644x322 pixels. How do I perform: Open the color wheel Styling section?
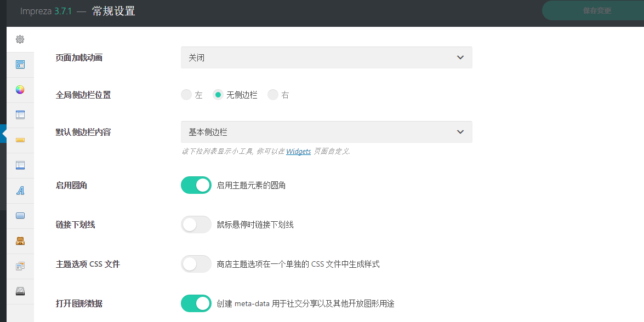(x=20, y=90)
